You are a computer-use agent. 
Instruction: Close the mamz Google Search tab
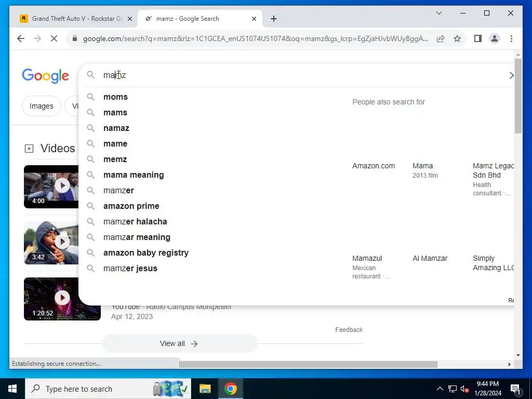(254, 19)
